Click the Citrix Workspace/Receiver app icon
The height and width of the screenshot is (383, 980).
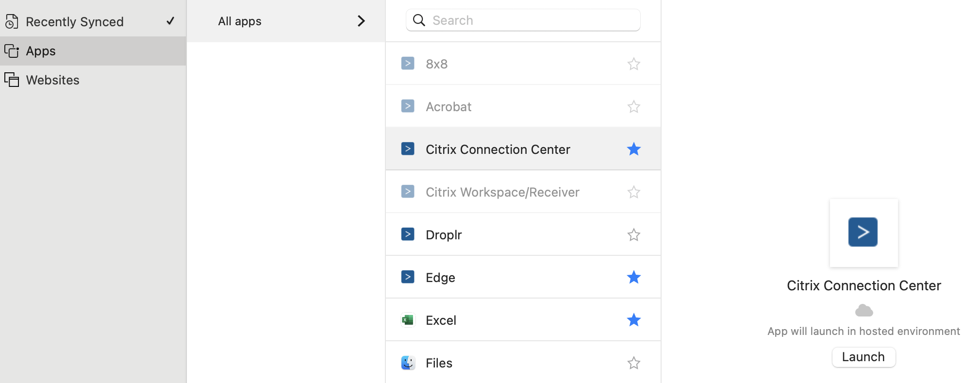tap(408, 192)
